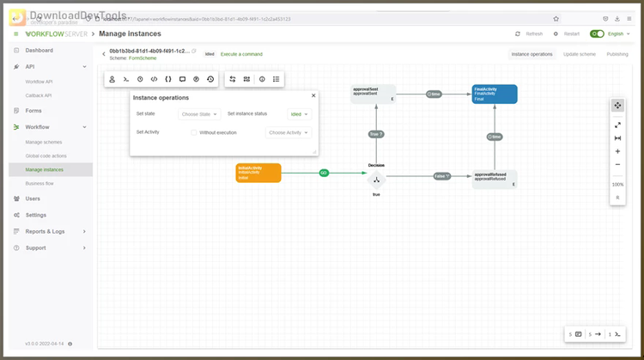Click the activities count icon
Screen dimensions: 644x360
pos(578,334)
